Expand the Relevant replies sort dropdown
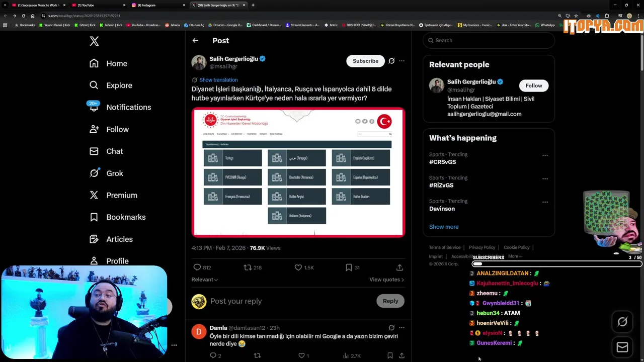644x362 pixels. [204, 280]
